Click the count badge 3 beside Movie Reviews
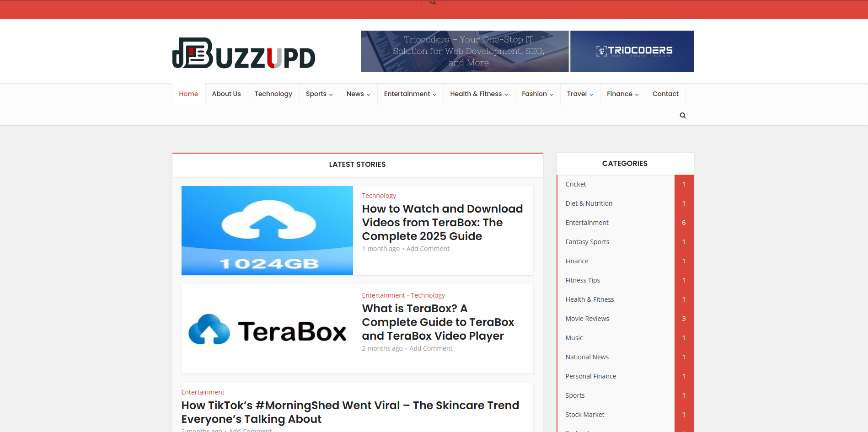The width and height of the screenshot is (868, 432). [x=684, y=319]
